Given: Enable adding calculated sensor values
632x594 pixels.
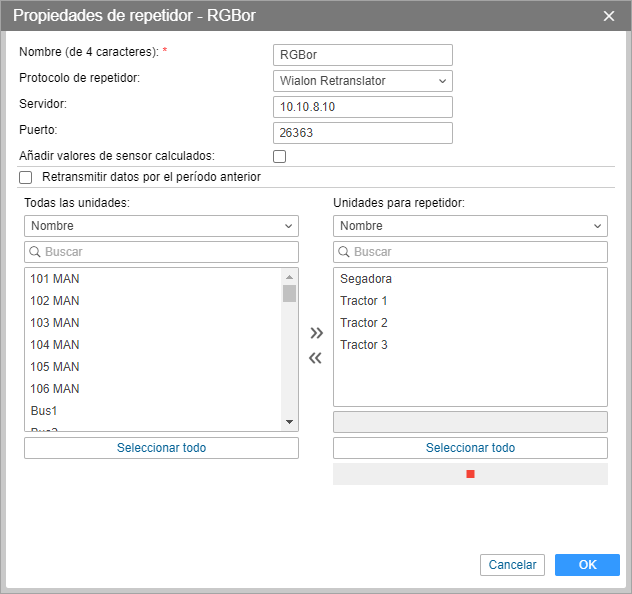Looking at the screenshot, I should (x=280, y=156).
